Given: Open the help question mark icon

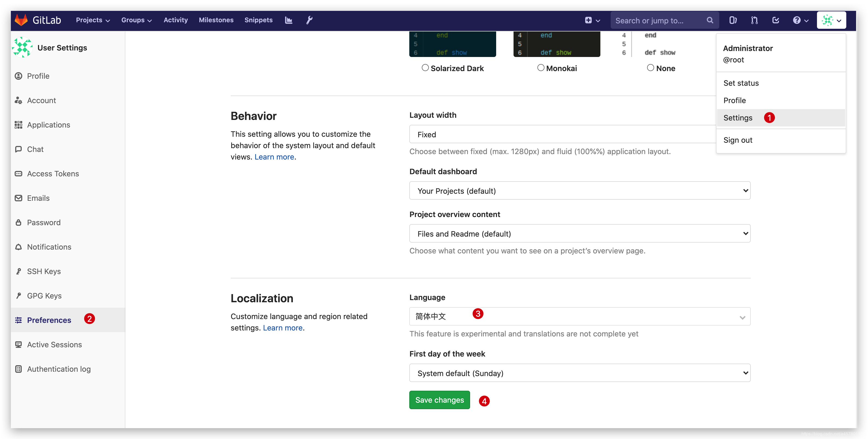Looking at the screenshot, I should [797, 20].
